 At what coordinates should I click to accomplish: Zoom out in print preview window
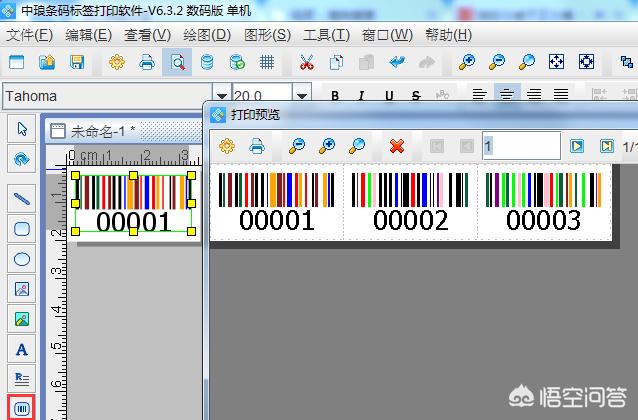pyautogui.click(x=297, y=146)
